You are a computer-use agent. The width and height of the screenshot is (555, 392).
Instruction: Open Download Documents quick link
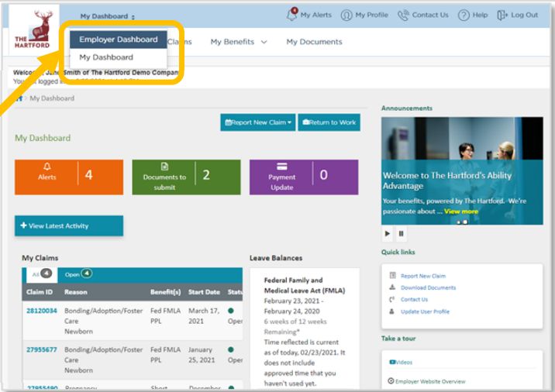coord(428,287)
